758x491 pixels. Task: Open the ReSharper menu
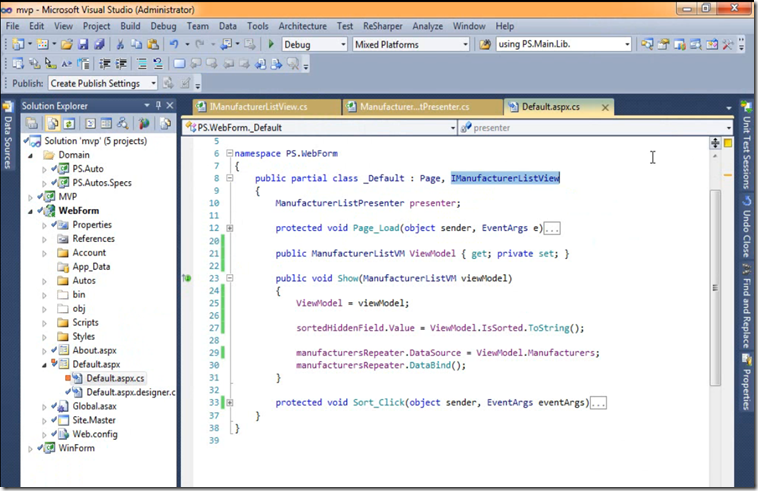383,26
